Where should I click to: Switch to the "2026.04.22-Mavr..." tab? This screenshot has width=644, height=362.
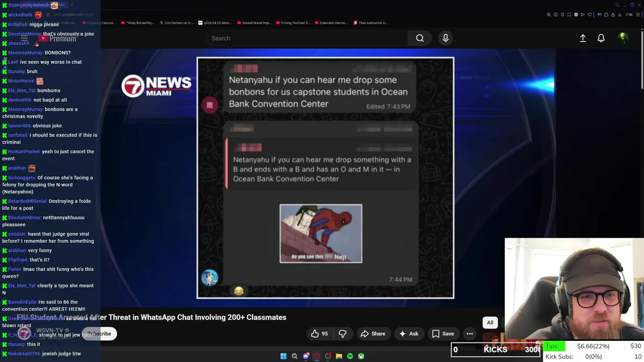(x=215, y=23)
